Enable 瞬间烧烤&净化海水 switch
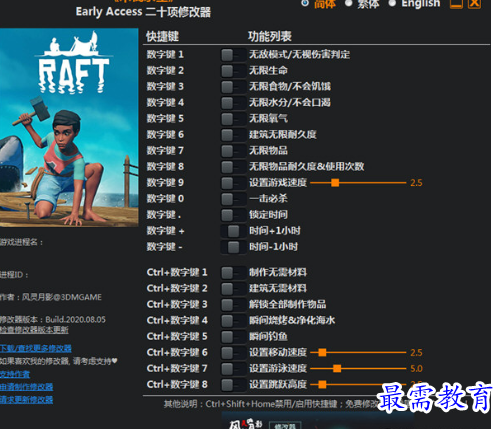The height and width of the screenshot is (429, 501). click(233, 321)
